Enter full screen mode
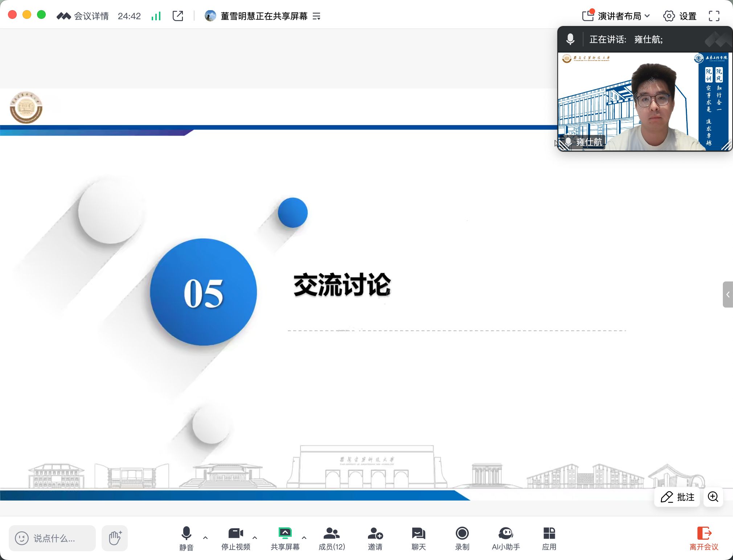The image size is (733, 560). [x=714, y=16]
